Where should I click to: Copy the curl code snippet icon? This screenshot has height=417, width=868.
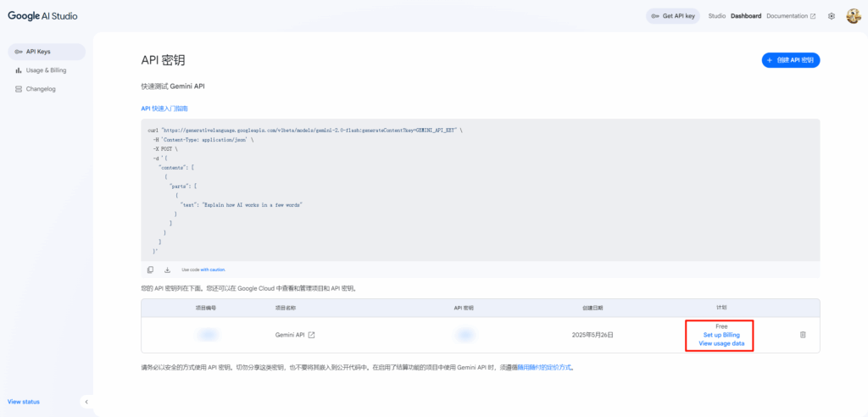(x=150, y=270)
